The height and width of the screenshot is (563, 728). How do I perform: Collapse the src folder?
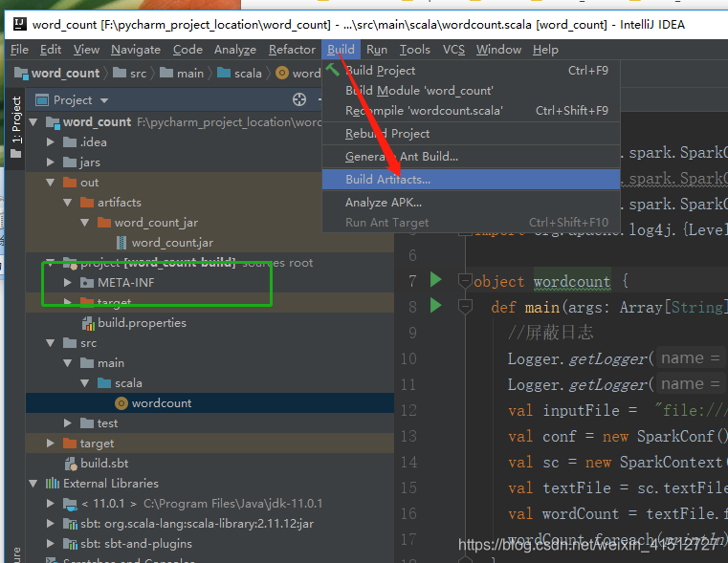[50, 343]
